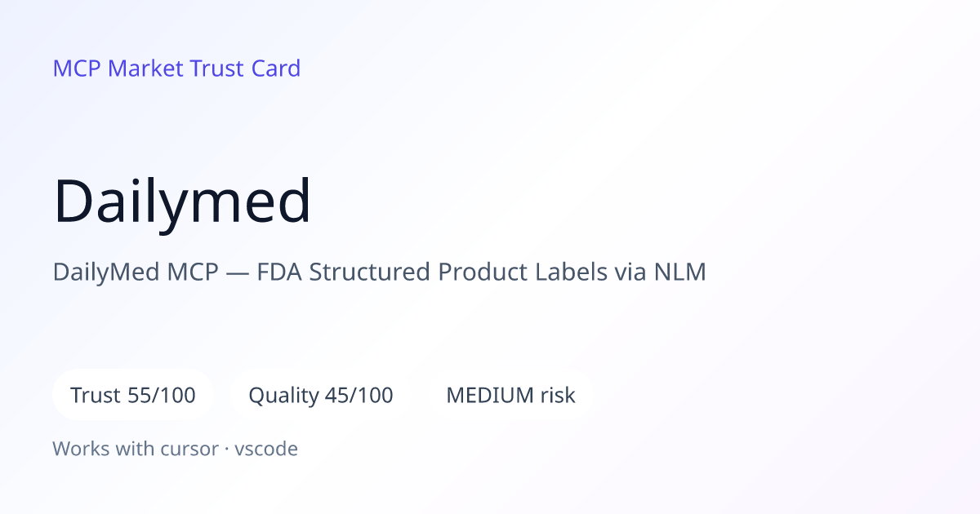Image resolution: width=980 pixels, height=514 pixels.
Task: Click the Works with cursor · vscode text
Action: point(175,449)
